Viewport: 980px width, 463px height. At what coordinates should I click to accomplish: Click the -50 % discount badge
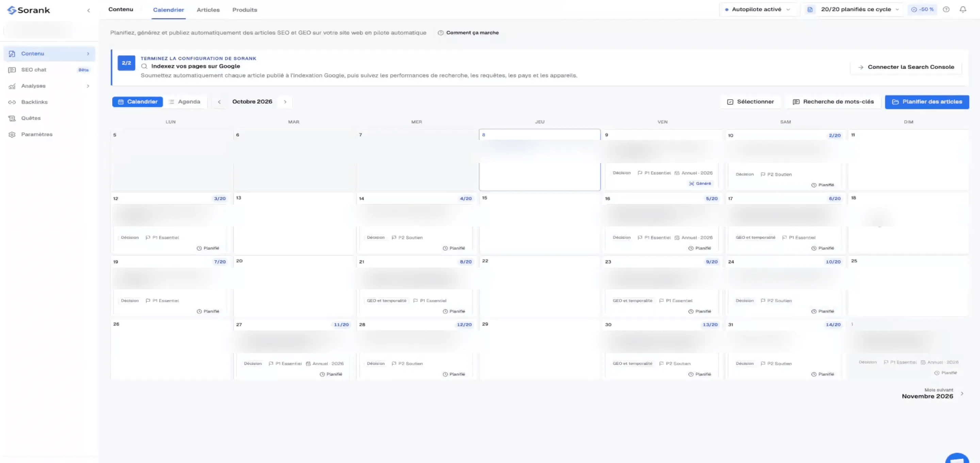pyautogui.click(x=922, y=10)
